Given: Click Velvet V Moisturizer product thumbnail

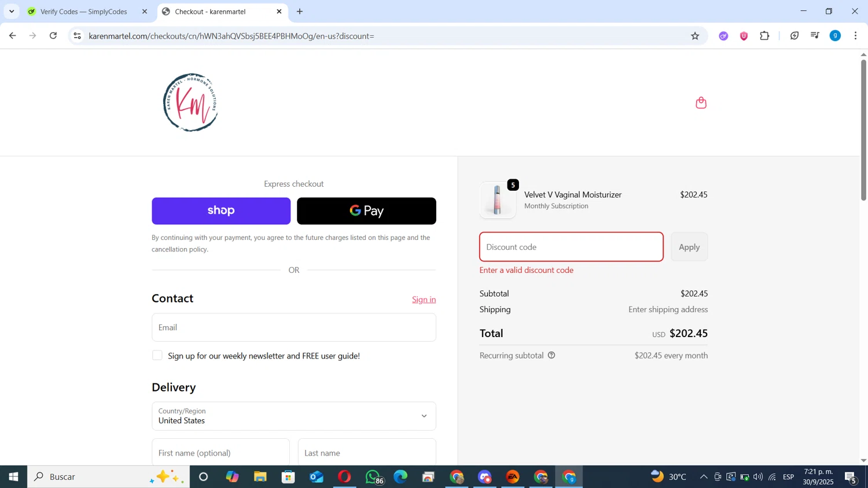Looking at the screenshot, I should 498,199.
